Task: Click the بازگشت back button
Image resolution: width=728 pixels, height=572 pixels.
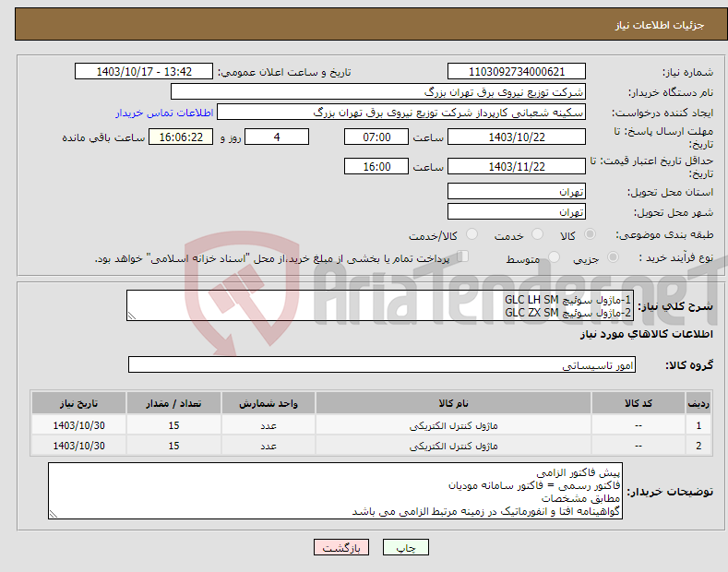Action: (341, 547)
